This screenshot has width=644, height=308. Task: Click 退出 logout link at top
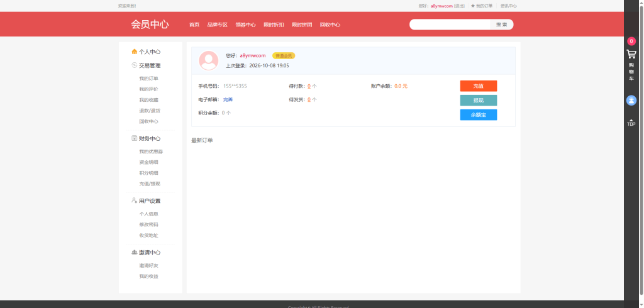coord(460,6)
